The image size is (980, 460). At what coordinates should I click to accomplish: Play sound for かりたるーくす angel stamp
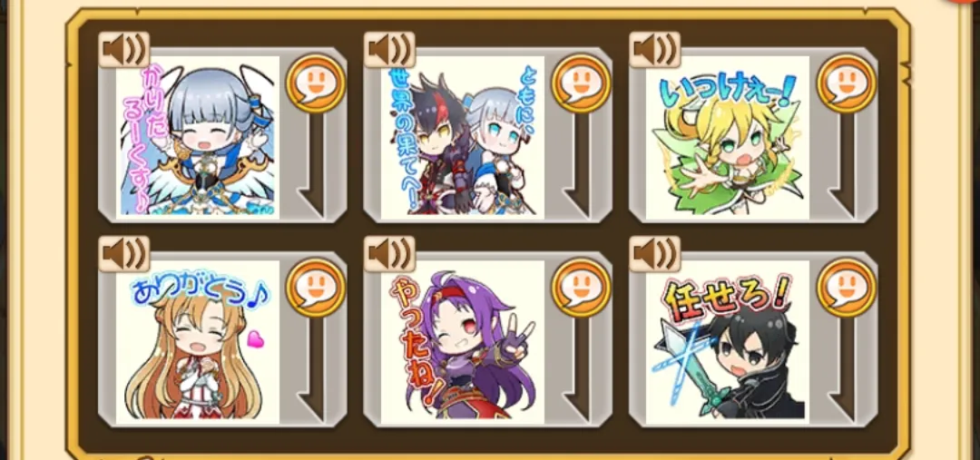123,49
